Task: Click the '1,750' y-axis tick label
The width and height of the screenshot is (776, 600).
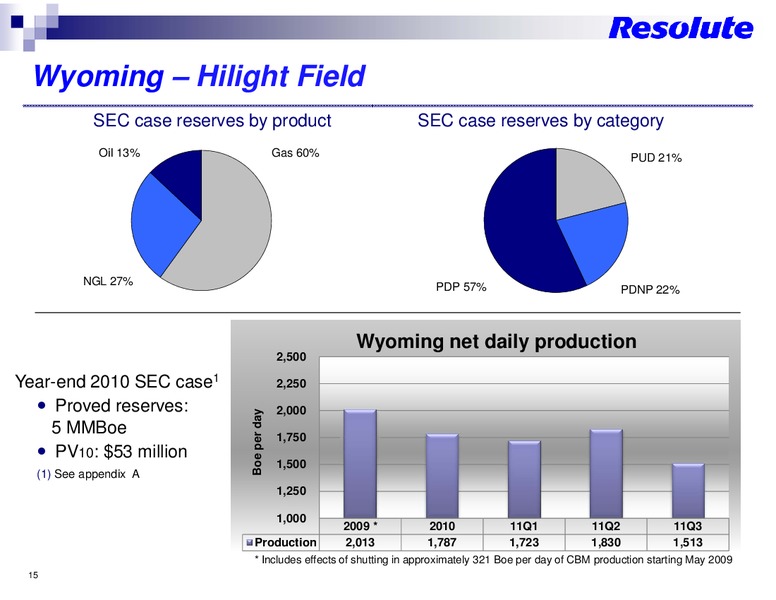Action: point(291,438)
